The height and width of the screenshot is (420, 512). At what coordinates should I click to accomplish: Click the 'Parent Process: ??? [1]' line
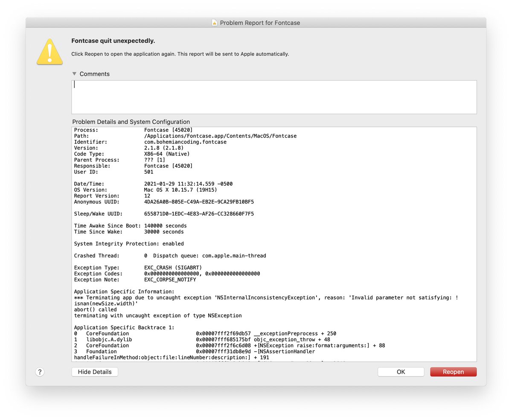pos(119,160)
